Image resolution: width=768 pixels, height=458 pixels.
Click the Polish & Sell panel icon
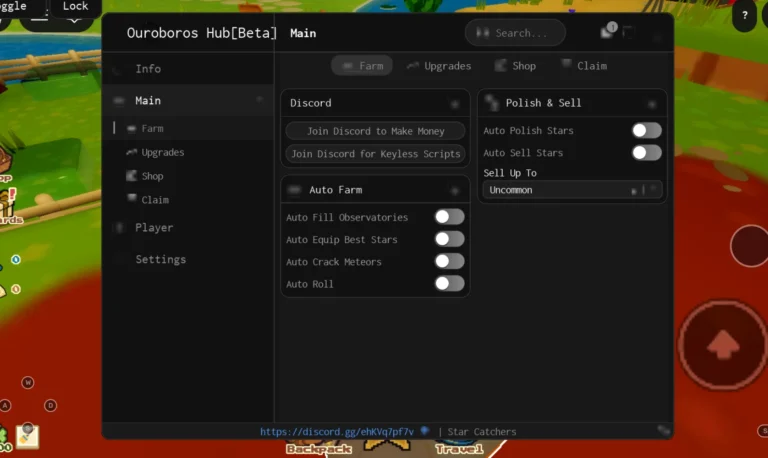pyautogui.click(x=491, y=102)
